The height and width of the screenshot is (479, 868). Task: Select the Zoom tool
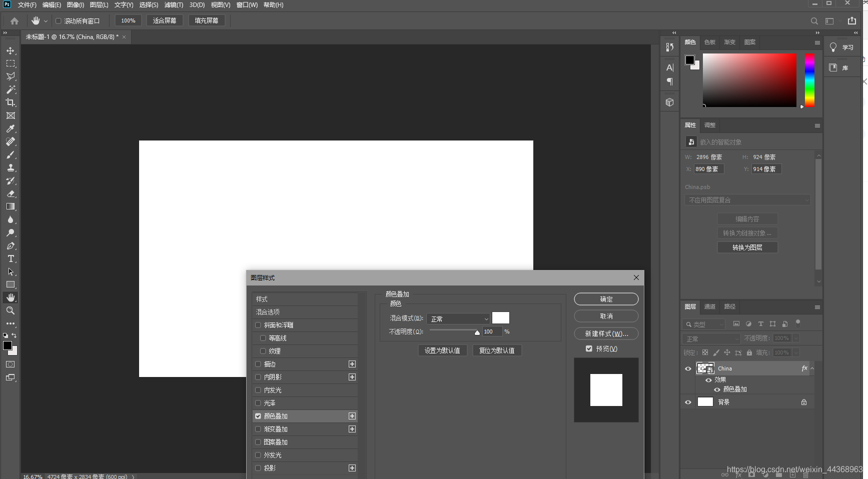11,310
